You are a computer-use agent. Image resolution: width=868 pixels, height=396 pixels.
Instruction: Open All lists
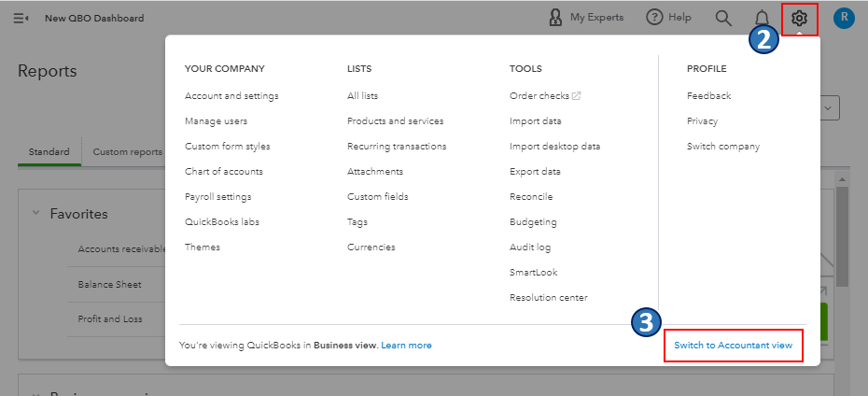point(362,96)
